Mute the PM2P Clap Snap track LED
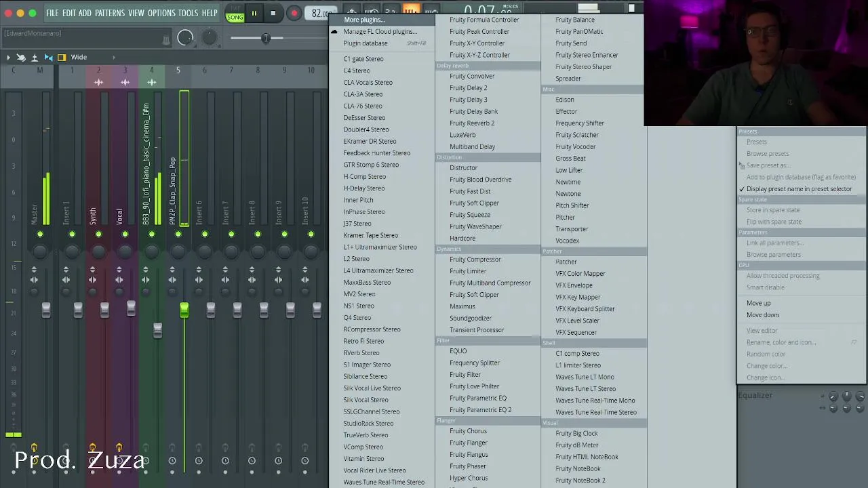This screenshot has width=868, height=488. tap(178, 235)
